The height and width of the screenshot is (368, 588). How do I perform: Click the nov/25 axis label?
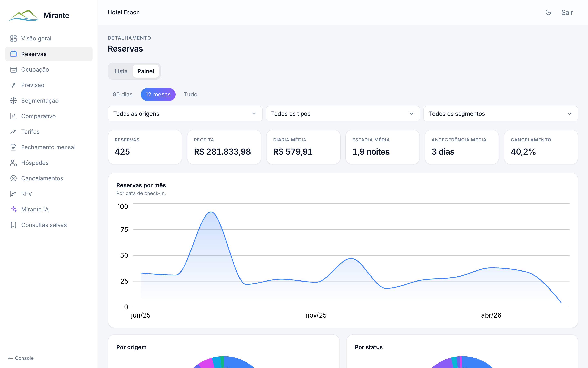316,315
